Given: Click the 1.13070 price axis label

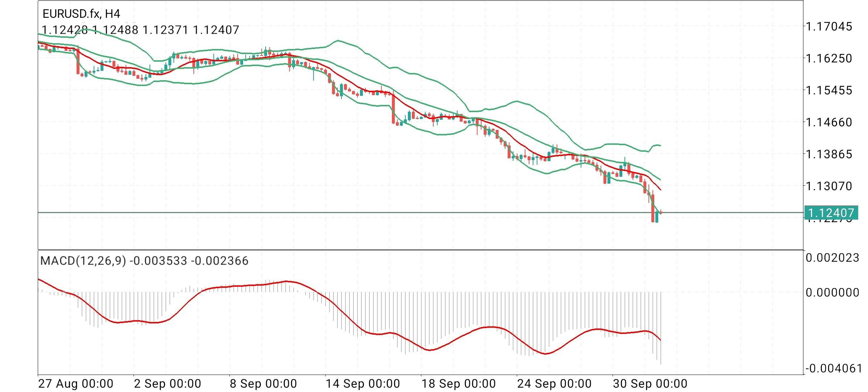Looking at the screenshot, I should (x=829, y=186).
